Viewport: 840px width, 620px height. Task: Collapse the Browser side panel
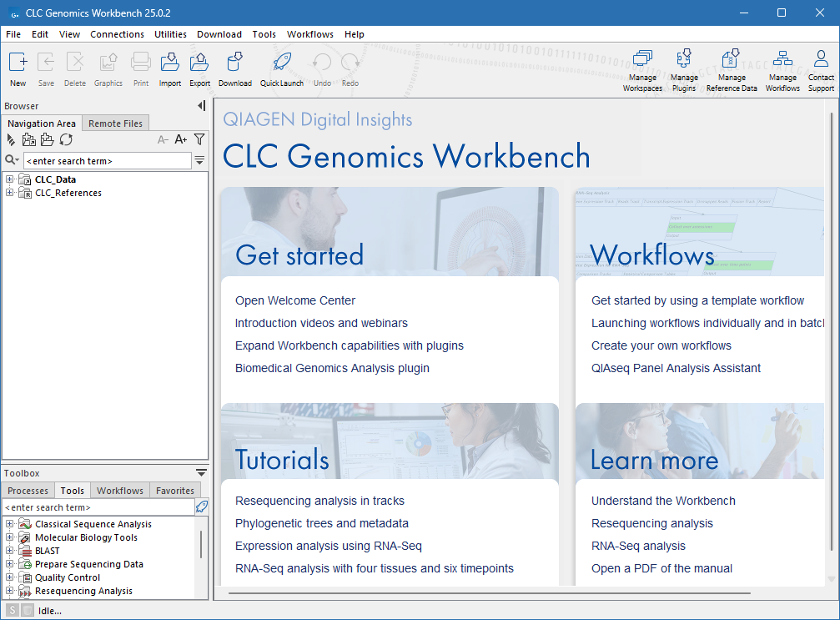tap(201, 106)
